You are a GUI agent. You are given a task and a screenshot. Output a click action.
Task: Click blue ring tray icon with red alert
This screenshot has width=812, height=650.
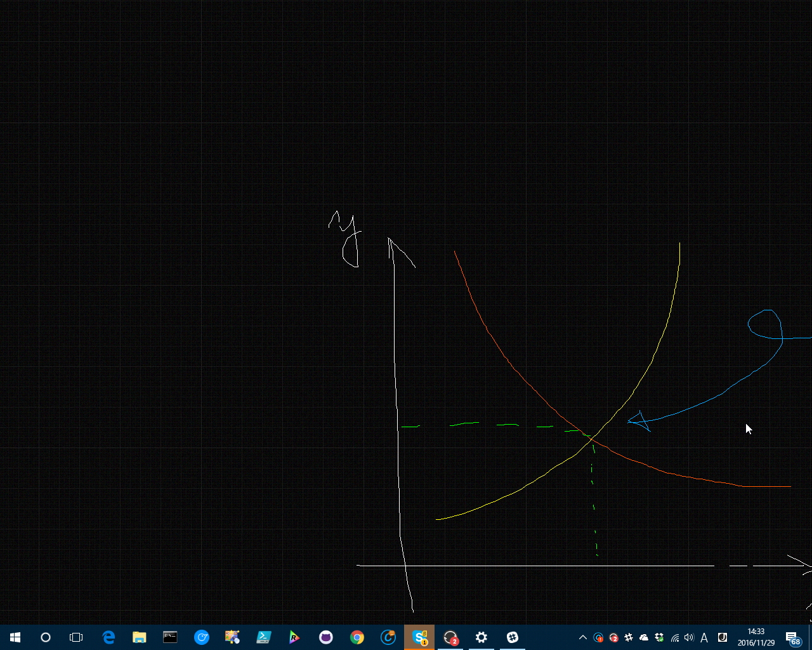[x=598, y=637]
